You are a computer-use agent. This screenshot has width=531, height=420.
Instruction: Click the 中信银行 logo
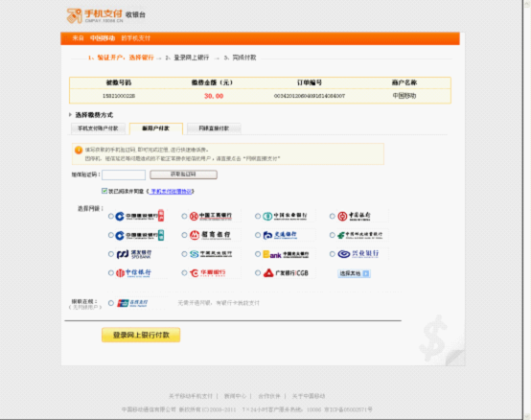point(133,272)
